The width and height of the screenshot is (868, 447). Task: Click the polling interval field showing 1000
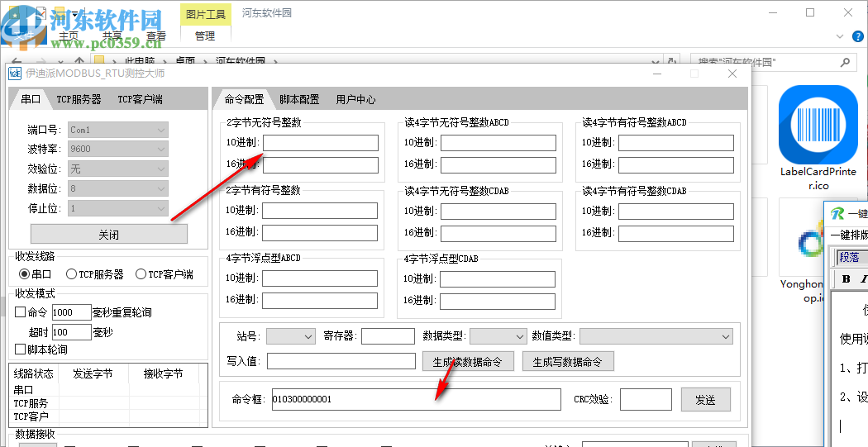point(71,312)
